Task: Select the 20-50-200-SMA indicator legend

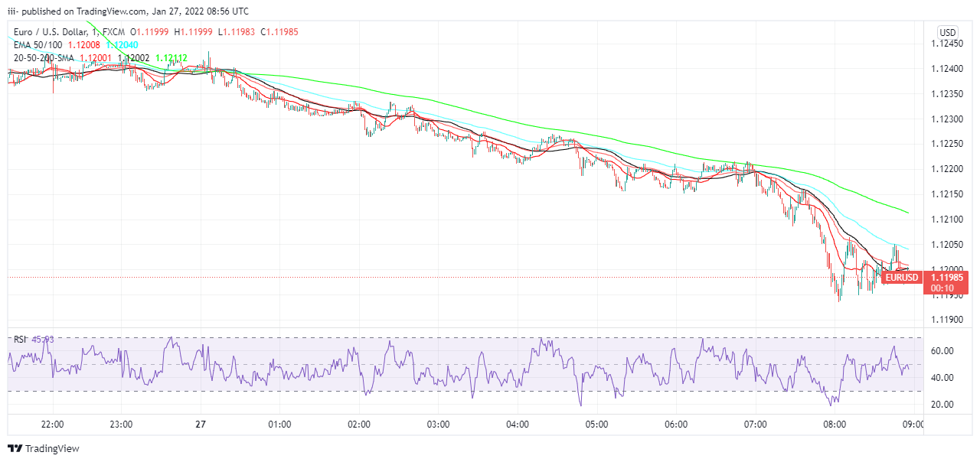Action: pyautogui.click(x=43, y=57)
